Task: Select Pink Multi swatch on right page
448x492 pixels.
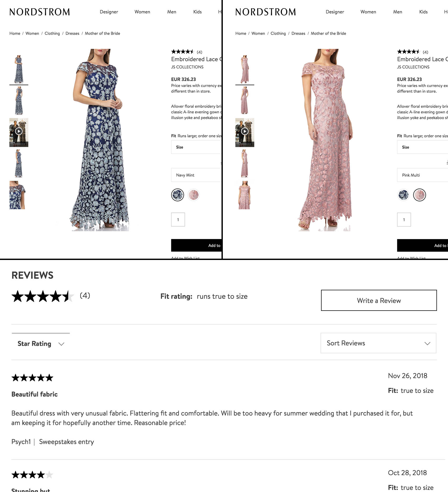Action: click(x=420, y=195)
